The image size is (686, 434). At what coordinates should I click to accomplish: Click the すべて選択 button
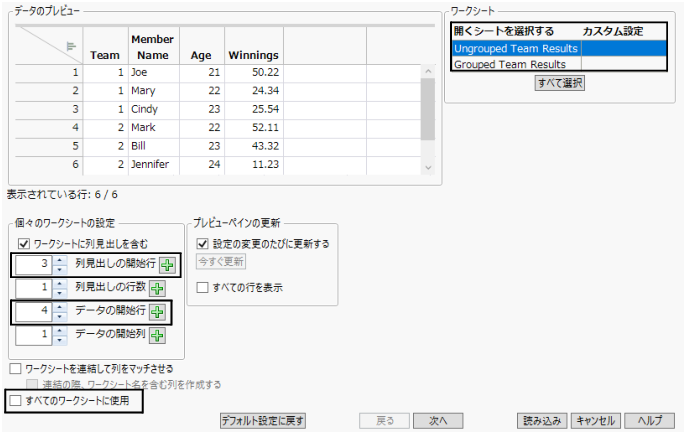pos(560,83)
